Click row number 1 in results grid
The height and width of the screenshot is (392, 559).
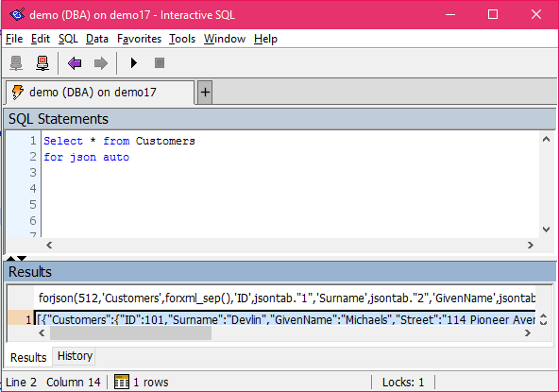tap(21, 319)
